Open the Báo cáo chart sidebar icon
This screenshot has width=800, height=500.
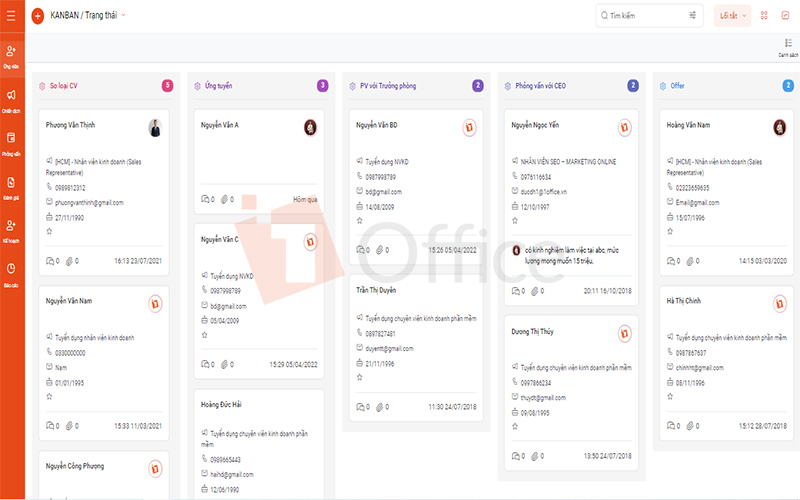(x=11, y=274)
